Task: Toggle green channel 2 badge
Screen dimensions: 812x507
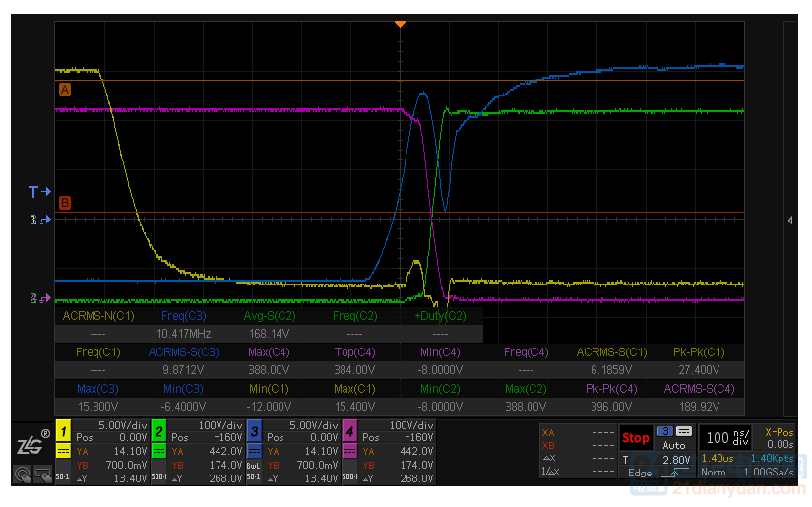Action: (x=159, y=431)
